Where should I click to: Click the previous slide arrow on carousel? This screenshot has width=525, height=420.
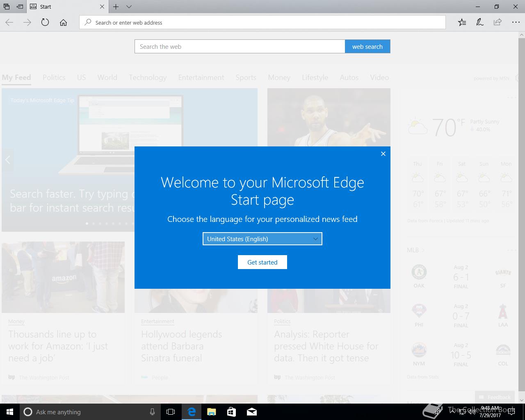[7, 160]
